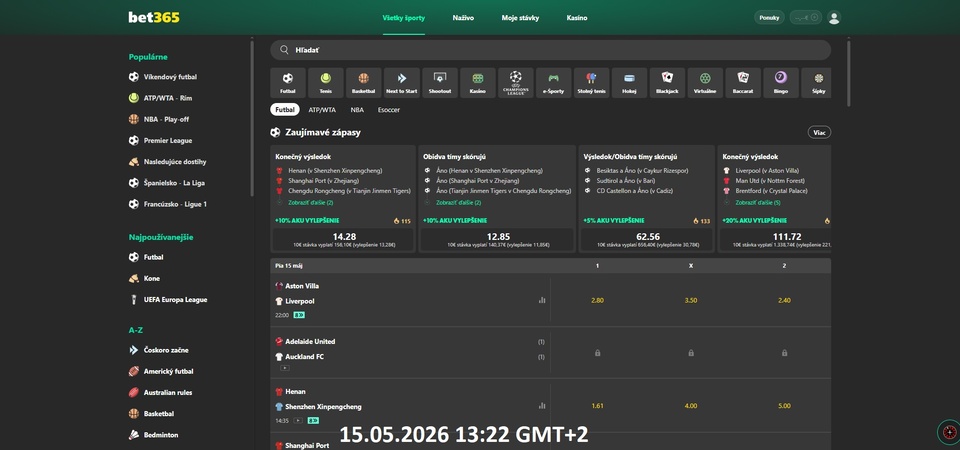Open the Champions League tile
This screenshot has width=960, height=450.
click(516, 83)
